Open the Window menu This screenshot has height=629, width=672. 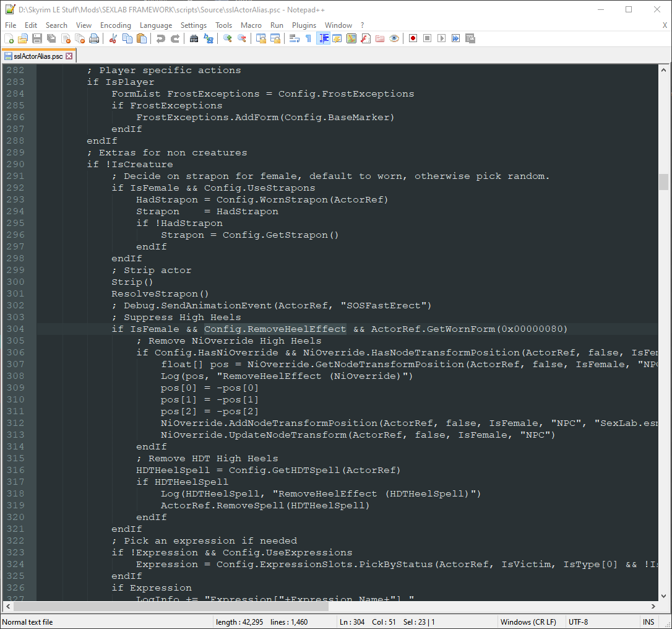point(338,25)
